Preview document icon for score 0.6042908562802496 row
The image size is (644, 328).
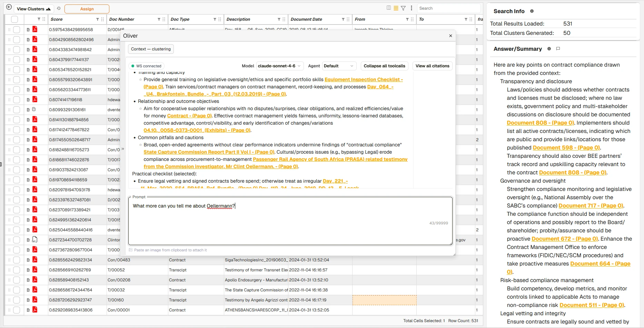(x=28, y=40)
